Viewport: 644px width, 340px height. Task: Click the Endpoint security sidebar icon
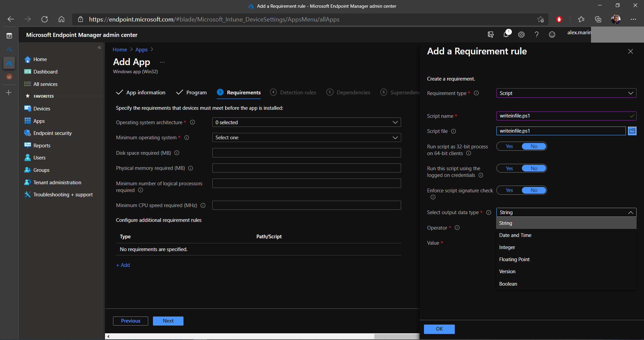(x=28, y=133)
